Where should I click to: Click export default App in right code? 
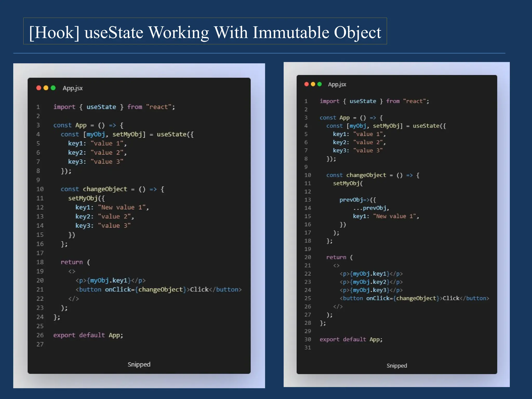351,339
